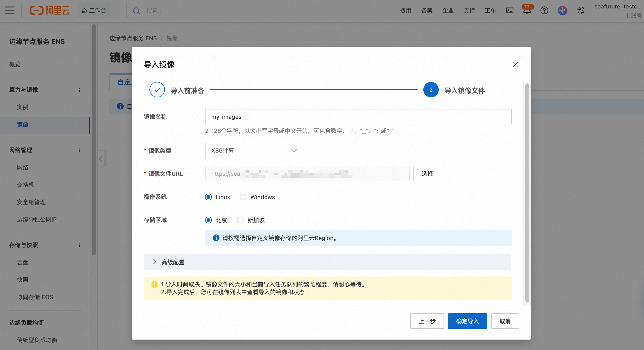Go to 实例 in sidebar

pos(22,107)
